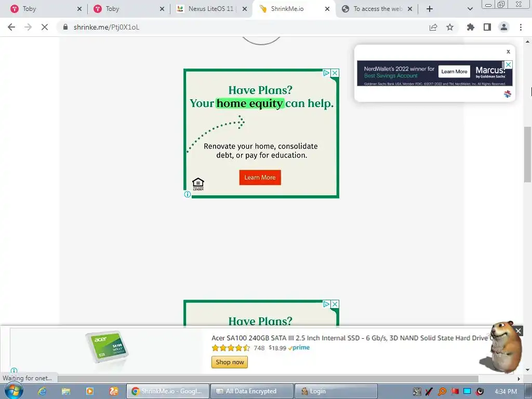532x399 pixels.
Task: Switch to All Data Encrypted window
Action: coord(251,391)
